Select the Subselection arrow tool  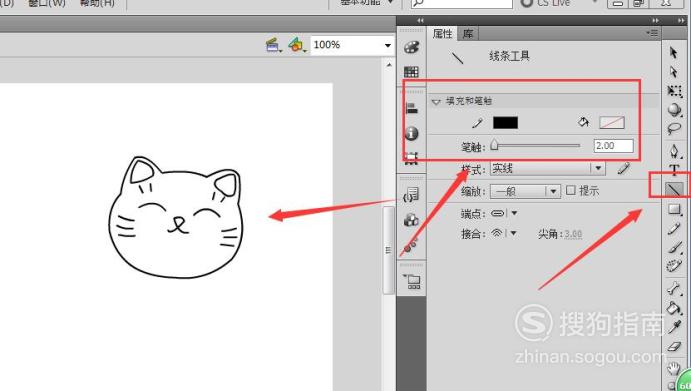(x=673, y=71)
